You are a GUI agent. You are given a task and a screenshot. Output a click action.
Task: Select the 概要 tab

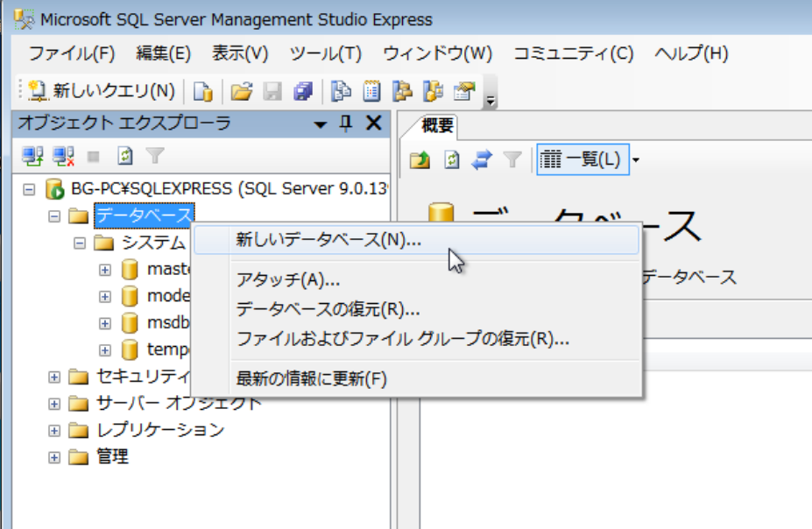436,126
